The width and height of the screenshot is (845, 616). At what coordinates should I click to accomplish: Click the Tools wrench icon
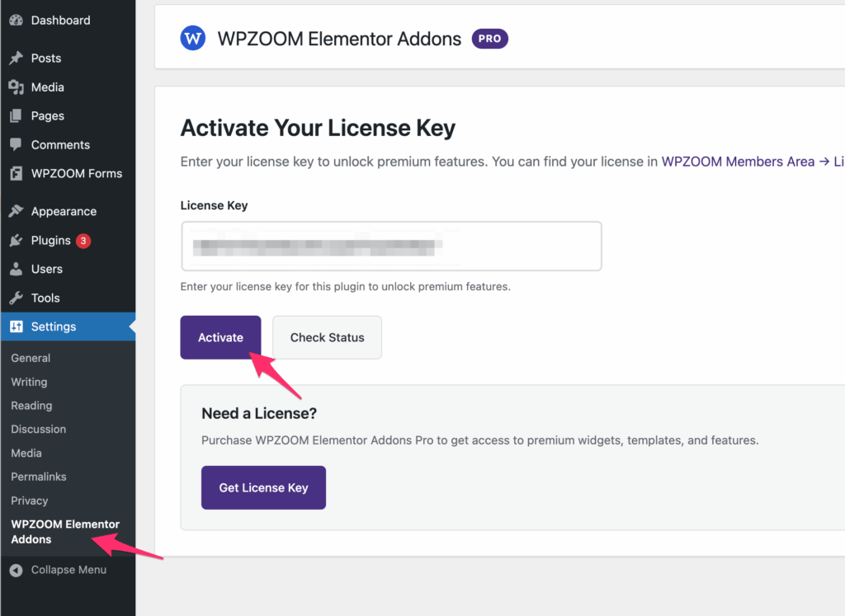pos(17,298)
